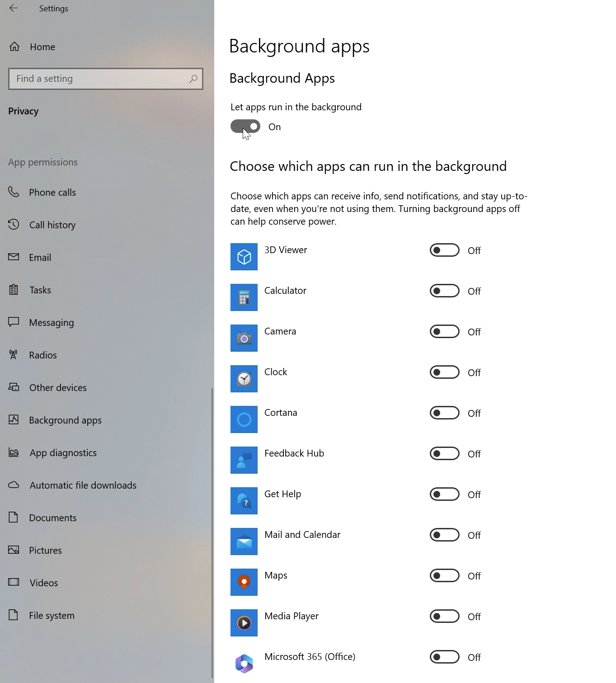Click the Mail and Calendar app icon
616x683 pixels.
click(x=244, y=542)
